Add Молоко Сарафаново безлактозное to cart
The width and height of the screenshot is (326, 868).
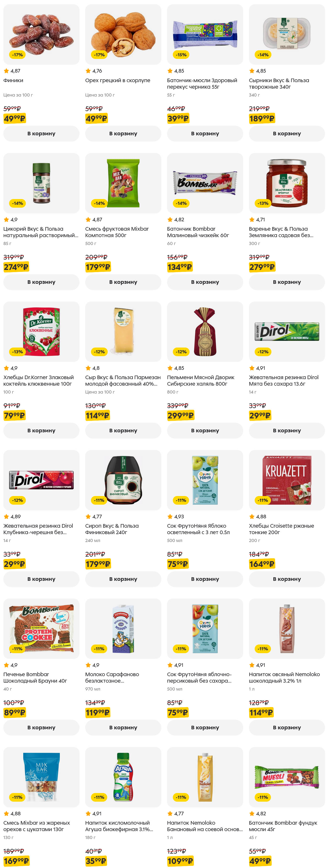[x=123, y=727]
